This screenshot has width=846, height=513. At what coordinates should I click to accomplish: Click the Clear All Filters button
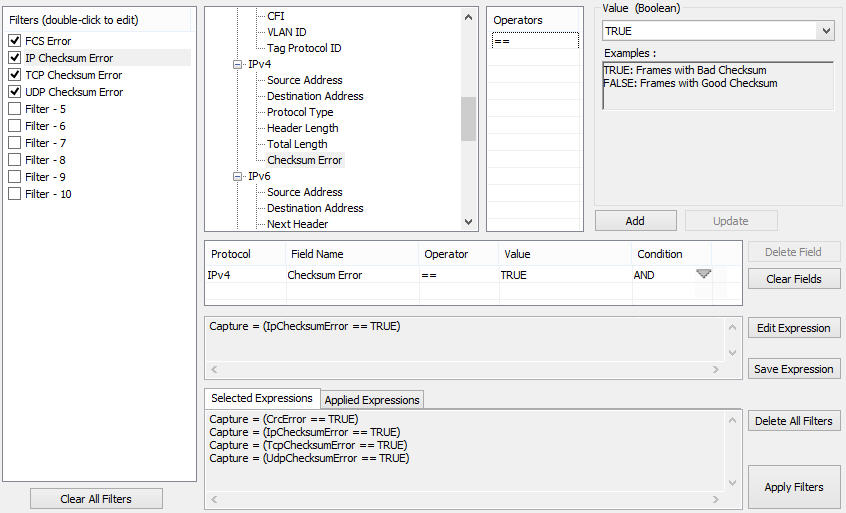[96, 499]
